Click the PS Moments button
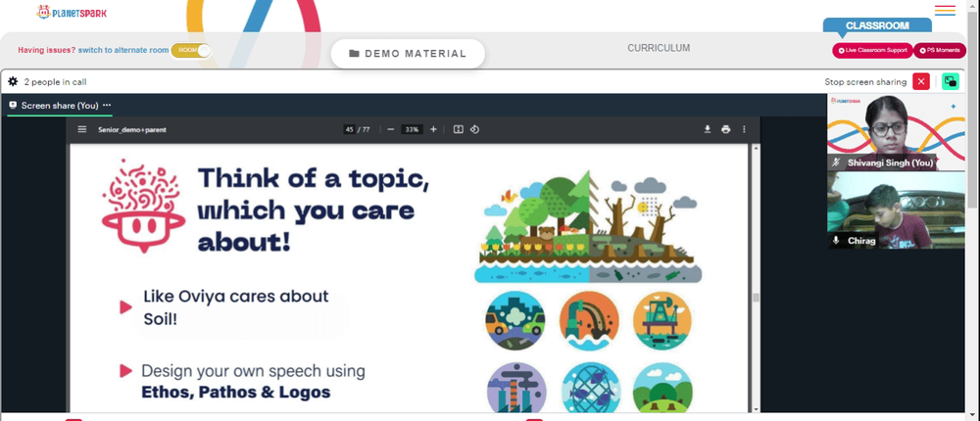This screenshot has height=421, width=980. [x=940, y=51]
